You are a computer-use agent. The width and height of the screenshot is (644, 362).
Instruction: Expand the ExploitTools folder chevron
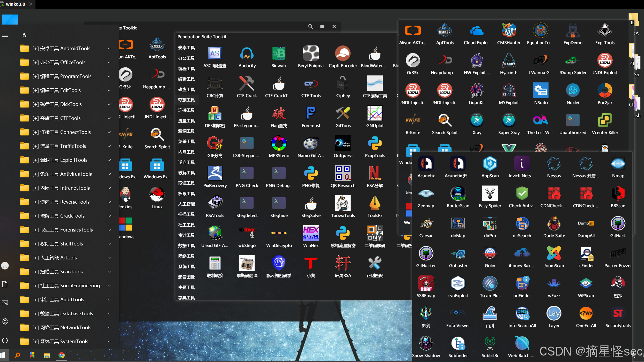coord(109,160)
